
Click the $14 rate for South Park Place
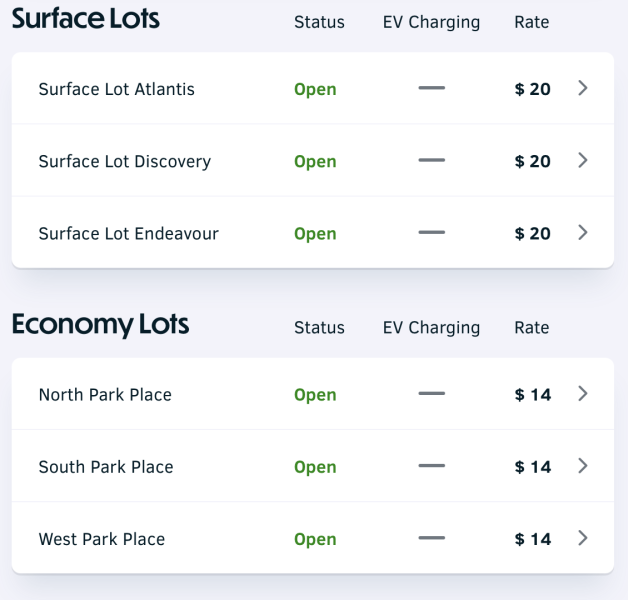click(x=533, y=467)
